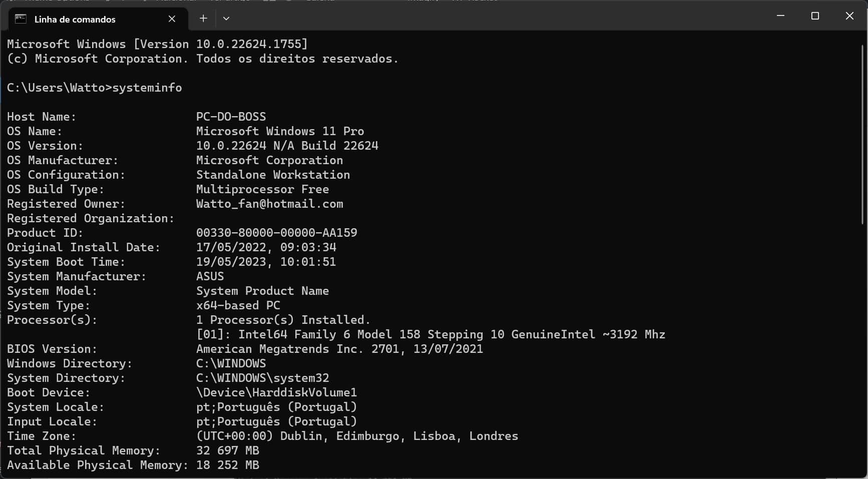Click the American Megatrends BIOS version text

click(x=339, y=349)
